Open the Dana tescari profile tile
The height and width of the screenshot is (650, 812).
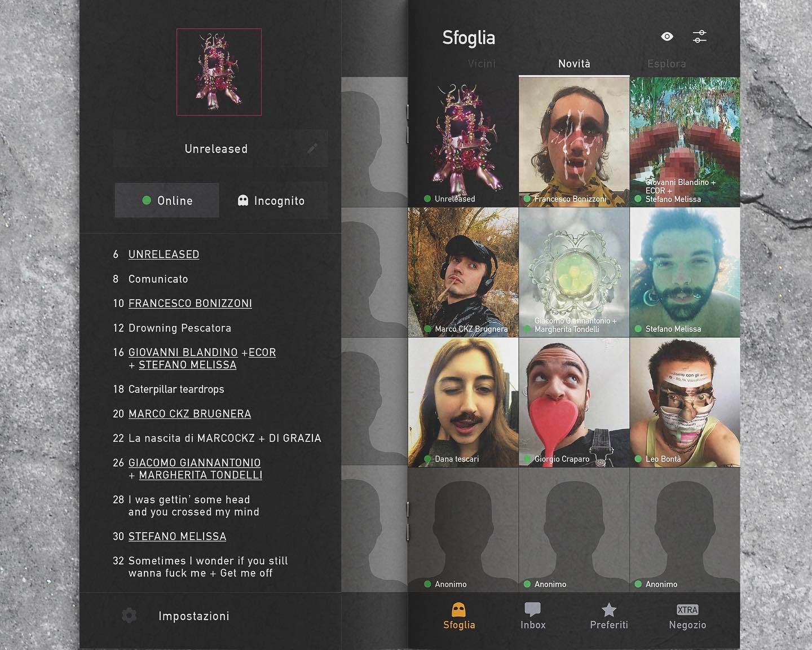pos(463,402)
